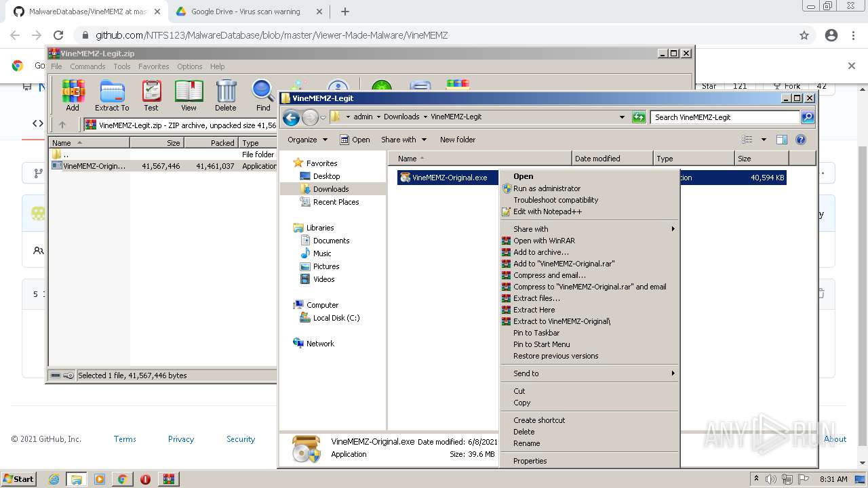The width and height of the screenshot is (868, 488).
Task: Expand the Downloads breadcrumb arrow
Action: coord(425,117)
